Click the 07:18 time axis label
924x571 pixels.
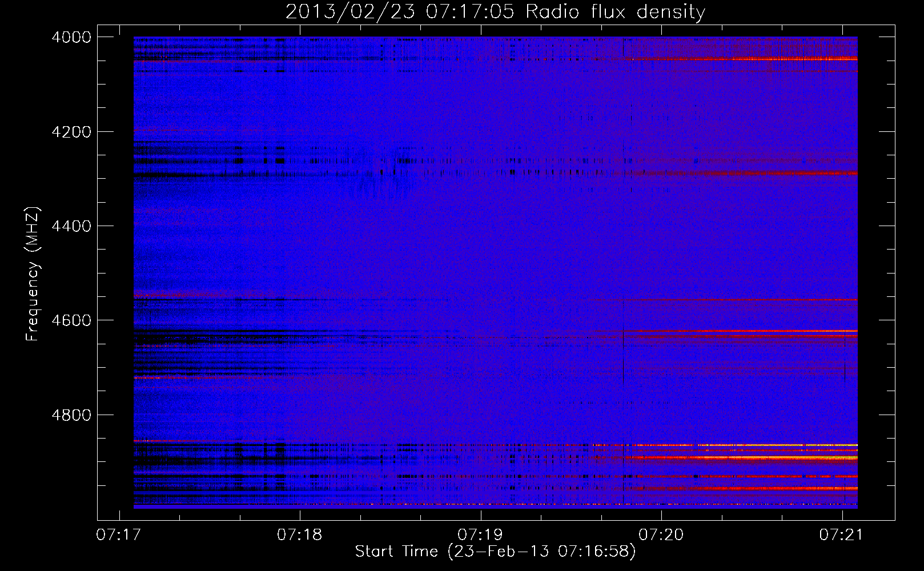point(299,535)
